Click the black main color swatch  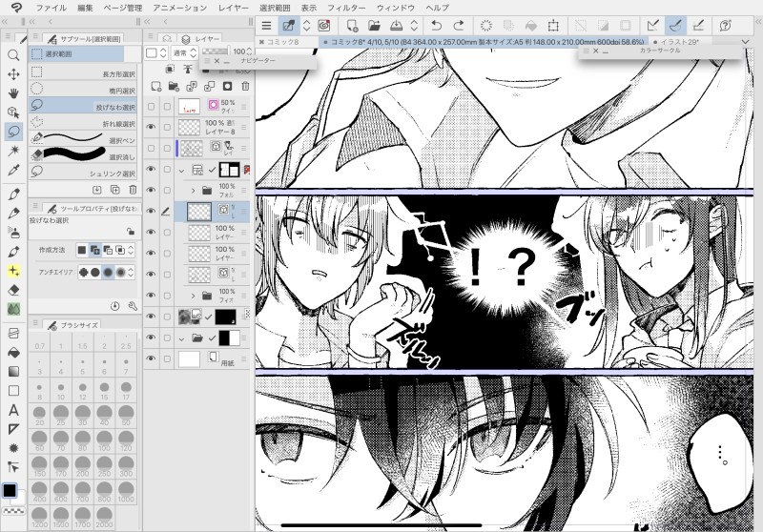[x=10, y=490]
